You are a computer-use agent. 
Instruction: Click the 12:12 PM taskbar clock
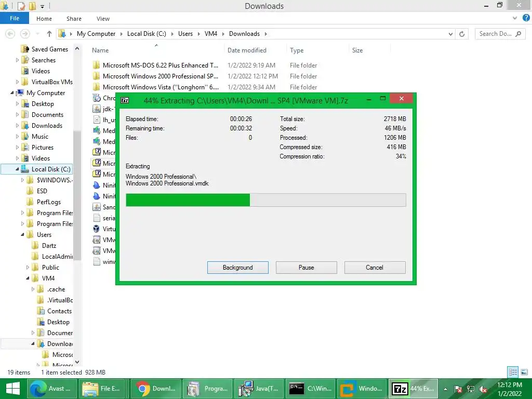click(510, 389)
